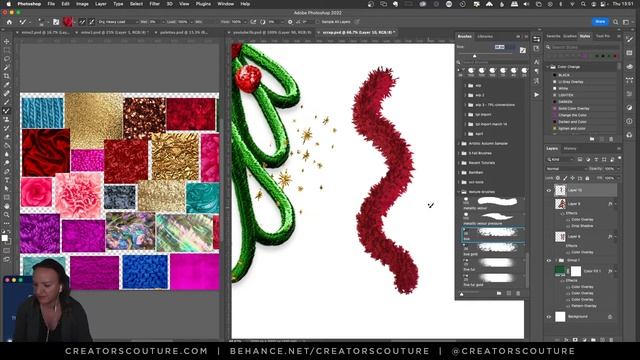The image size is (640, 360).
Task: Click the Home icon in options bar
Action: (9, 22)
